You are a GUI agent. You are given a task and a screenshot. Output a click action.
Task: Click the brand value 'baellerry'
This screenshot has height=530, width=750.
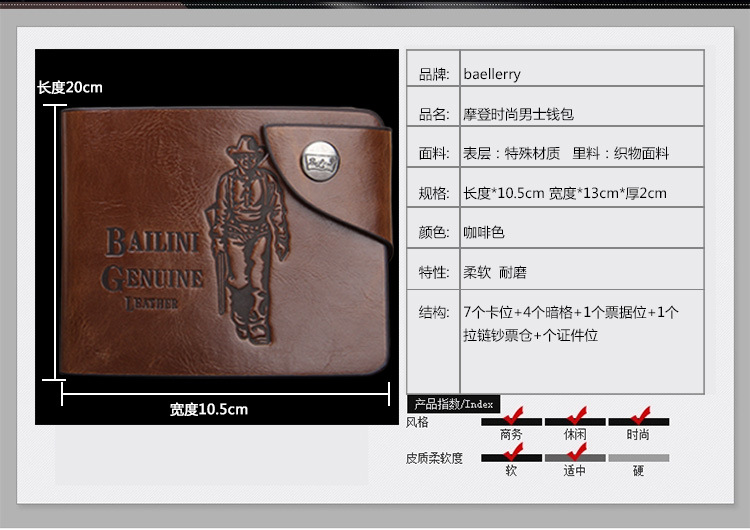(x=492, y=74)
